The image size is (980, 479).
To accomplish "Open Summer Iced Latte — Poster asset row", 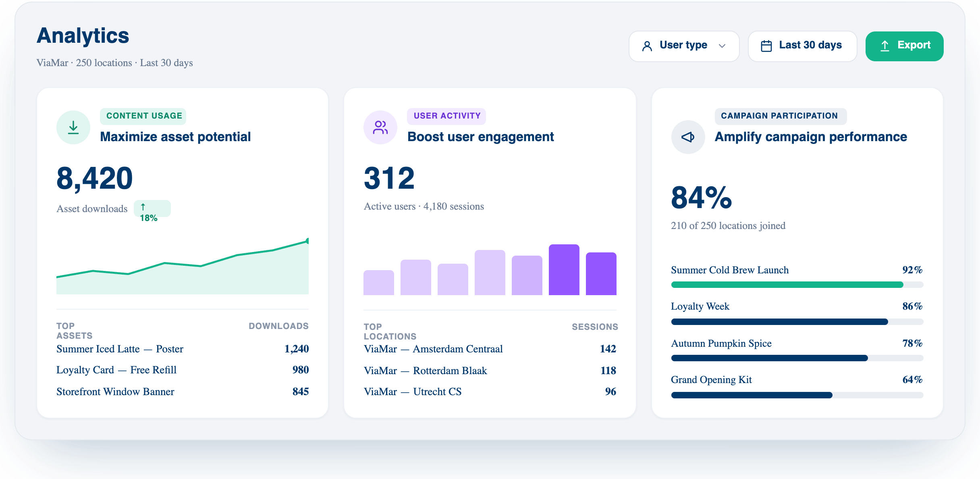I will click(183, 349).
